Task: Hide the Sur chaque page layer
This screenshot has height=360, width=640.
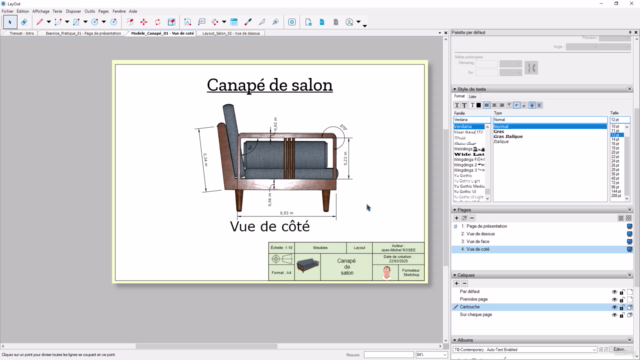Action: pos(614,315)
